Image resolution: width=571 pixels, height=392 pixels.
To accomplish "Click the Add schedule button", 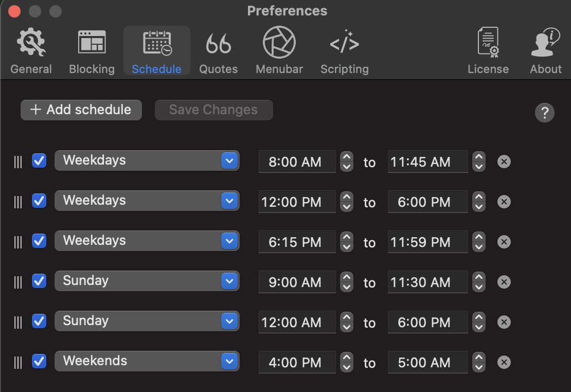I will pos(81,110).
